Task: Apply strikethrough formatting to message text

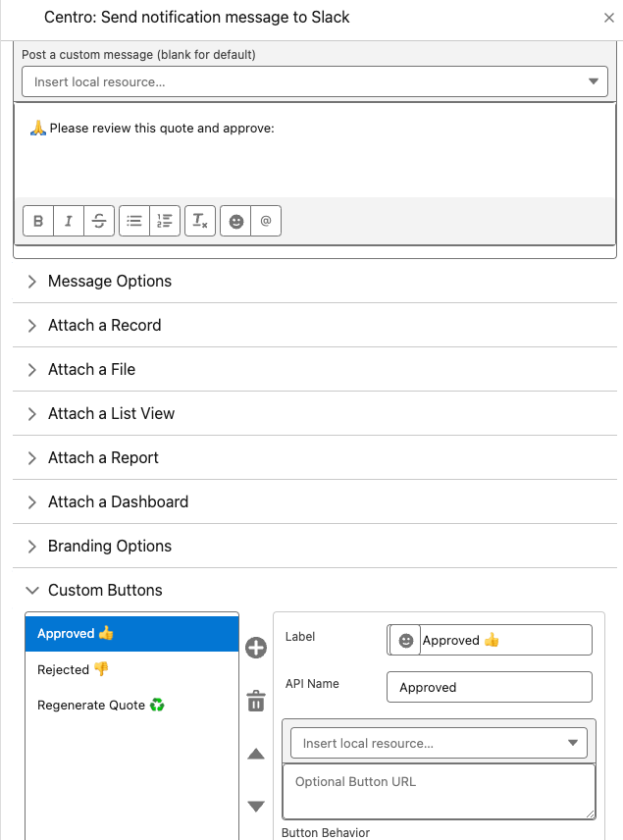Action: [x=99, y=221]
